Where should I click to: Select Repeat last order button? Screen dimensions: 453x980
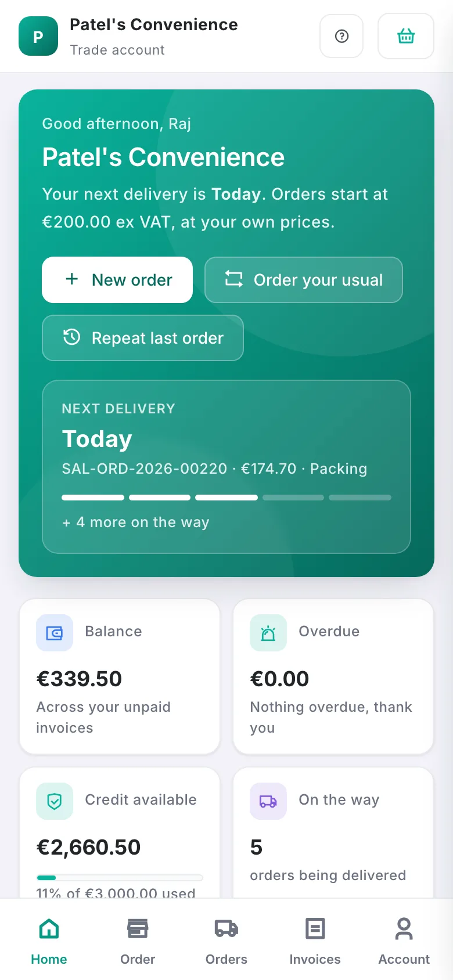tap(143, 338)
